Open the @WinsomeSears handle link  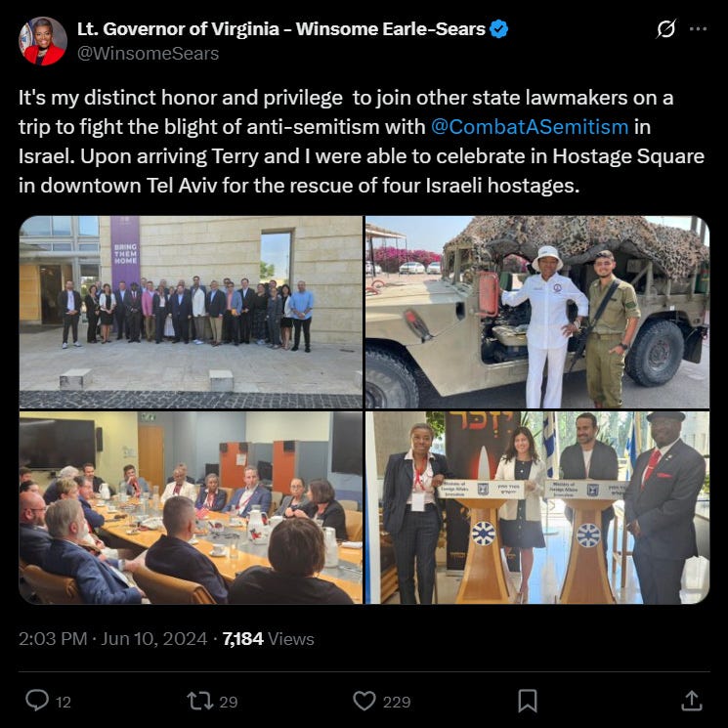[149, 54]
